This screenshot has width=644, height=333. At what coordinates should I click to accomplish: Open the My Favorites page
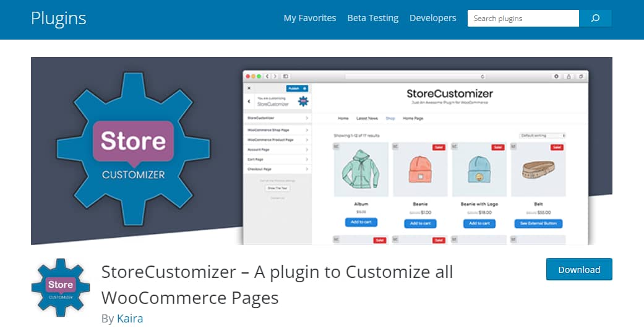[x=310, y=18]
